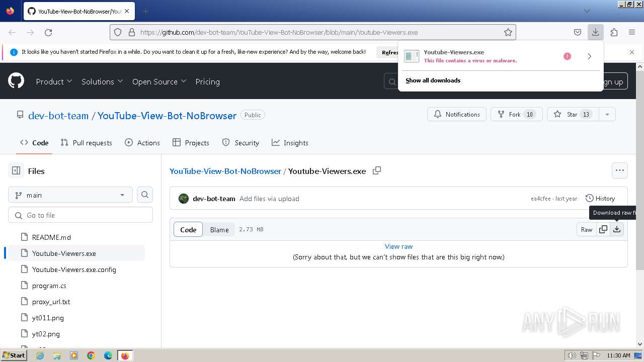Open the Pull requests tab
The height and width of the screenshot is (362, 644).
[86, 143]
